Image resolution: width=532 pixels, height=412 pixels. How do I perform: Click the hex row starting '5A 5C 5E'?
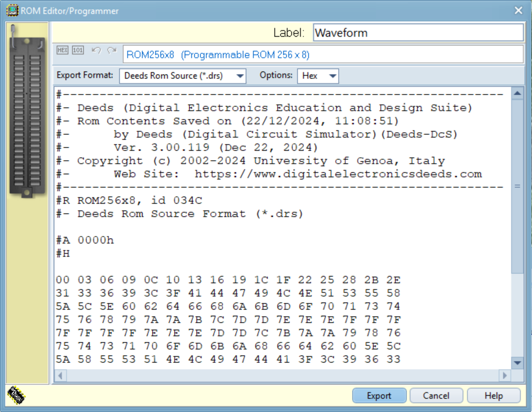(228, 307)
